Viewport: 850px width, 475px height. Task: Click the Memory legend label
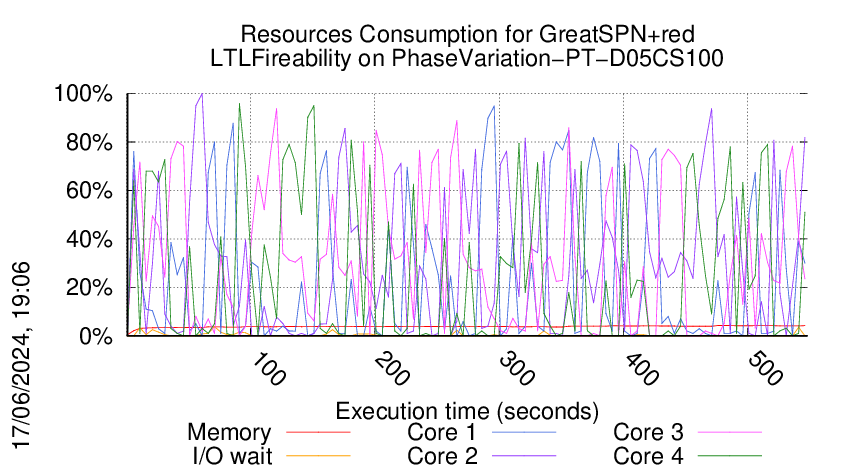coord(229,433)
